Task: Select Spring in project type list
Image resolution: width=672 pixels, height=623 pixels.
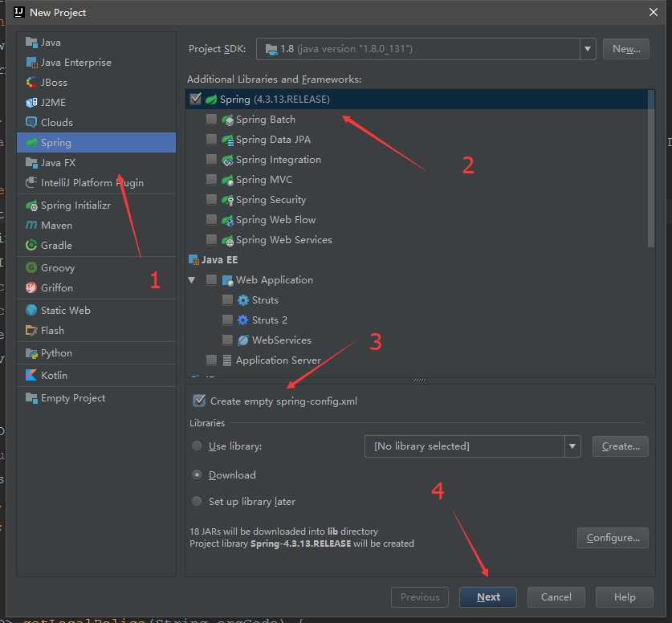Action: tap(96, 142)
